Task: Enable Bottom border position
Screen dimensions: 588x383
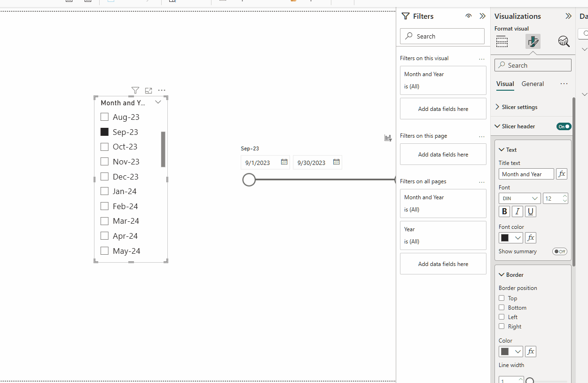Action: [x=502, y=307]
